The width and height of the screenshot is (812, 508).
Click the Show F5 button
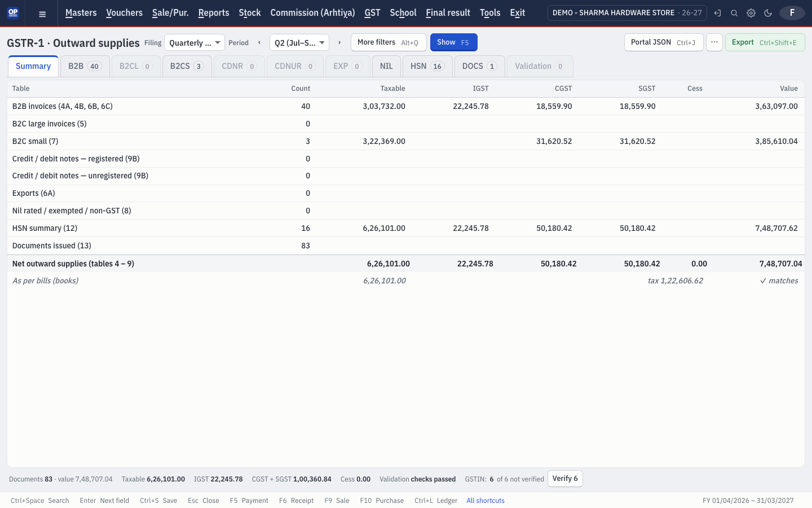453,42
